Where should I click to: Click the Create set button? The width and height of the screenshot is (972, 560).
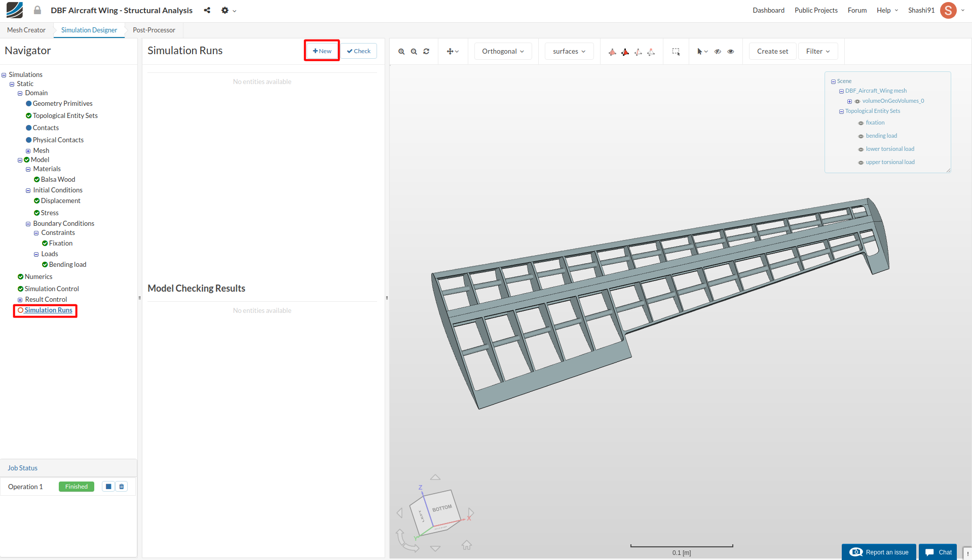click(x=772, y=51)
